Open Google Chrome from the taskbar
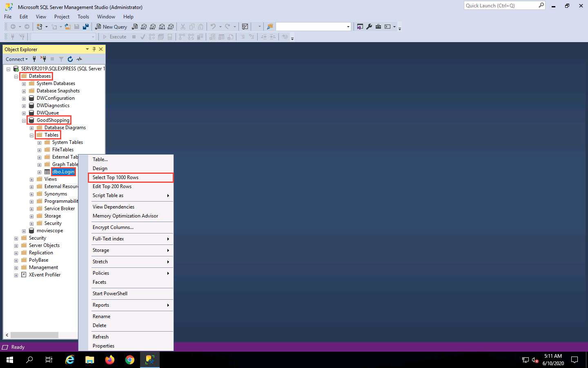Image resolution: width=588 pixels, height=368 pixels. coord(130,360)
